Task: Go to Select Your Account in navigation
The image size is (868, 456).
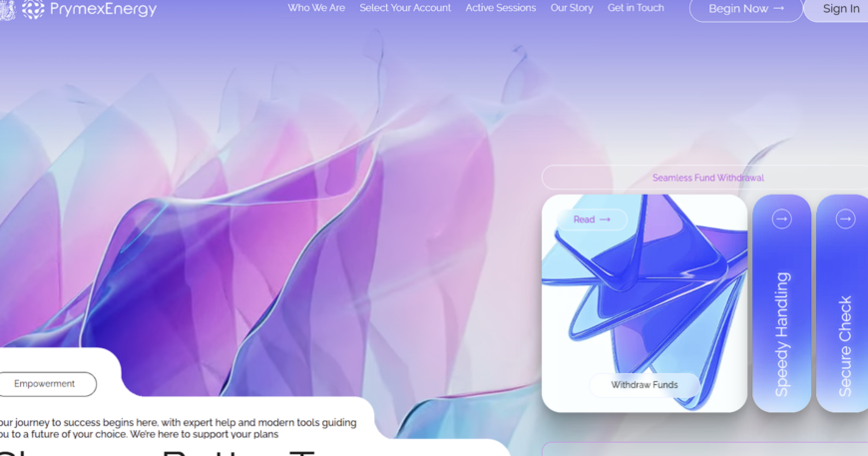Action: [405, 8]
